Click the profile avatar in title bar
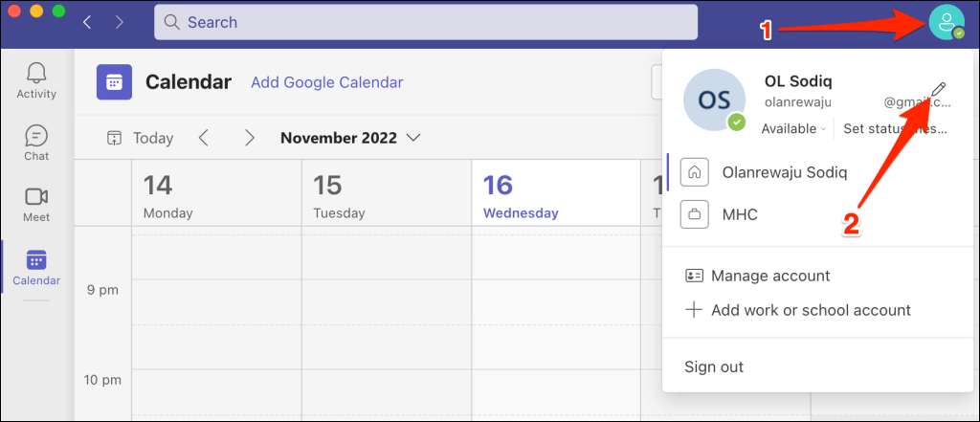The image size is (980, 422). pos(947,22)
